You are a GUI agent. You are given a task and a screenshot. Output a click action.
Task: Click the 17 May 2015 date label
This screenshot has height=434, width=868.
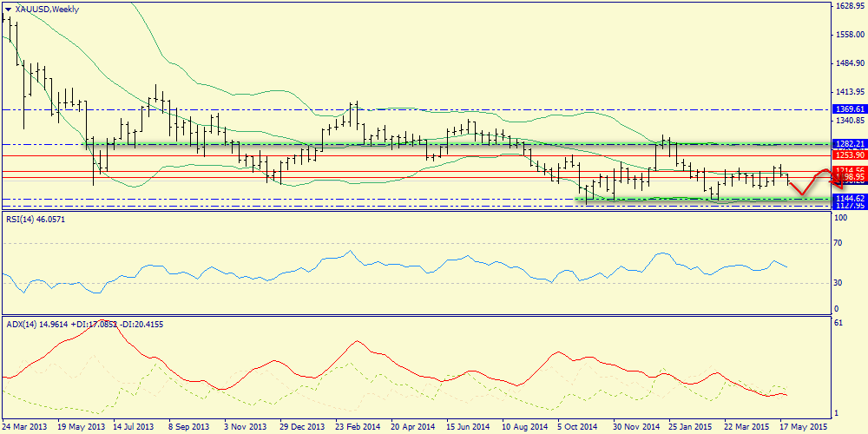coord(802,427)
